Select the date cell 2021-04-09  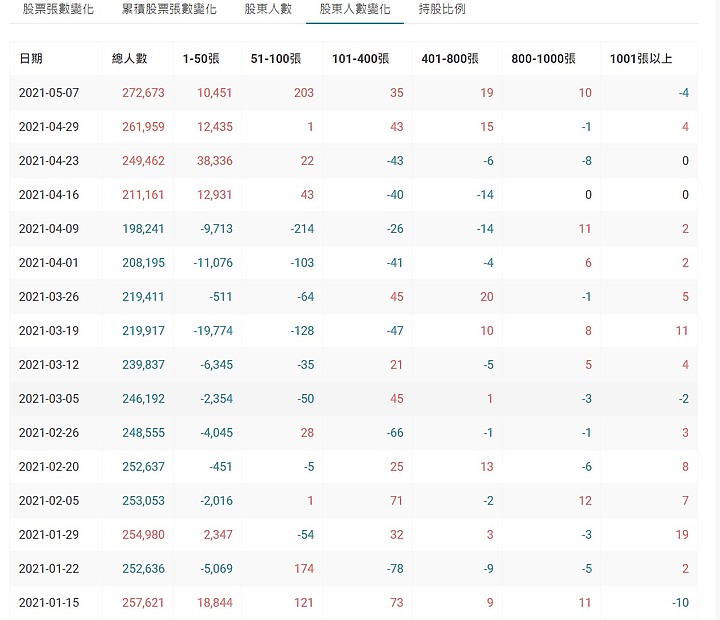tap(49, 229)
